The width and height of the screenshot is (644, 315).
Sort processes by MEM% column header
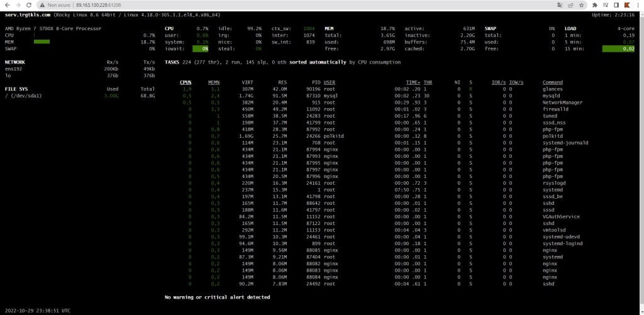(214, 82)
